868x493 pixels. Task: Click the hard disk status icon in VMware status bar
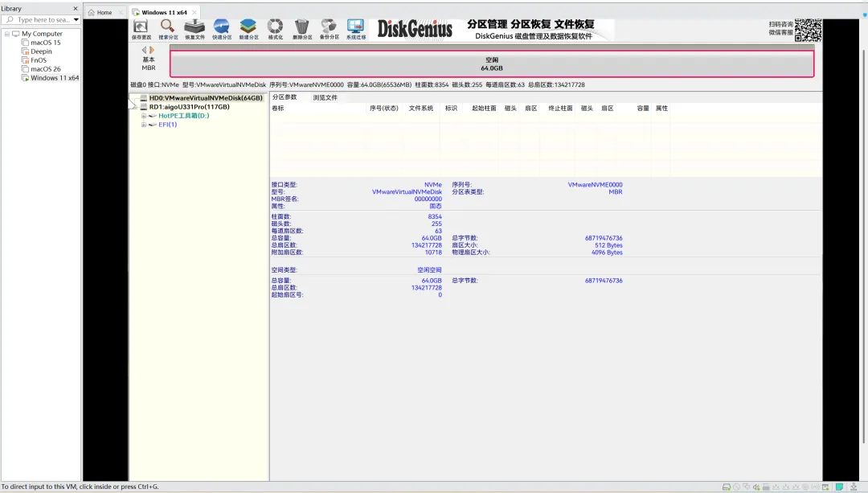[727, 487]
